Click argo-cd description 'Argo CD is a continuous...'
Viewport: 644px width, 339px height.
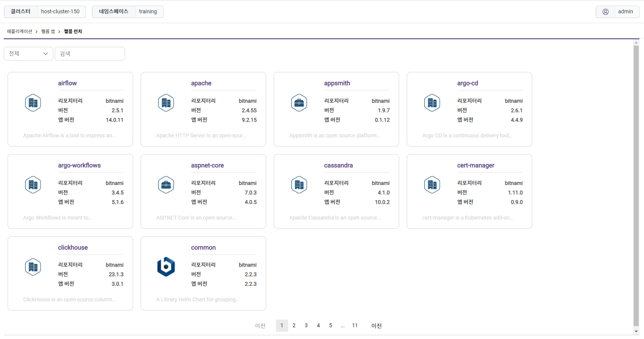pos(467,135)
